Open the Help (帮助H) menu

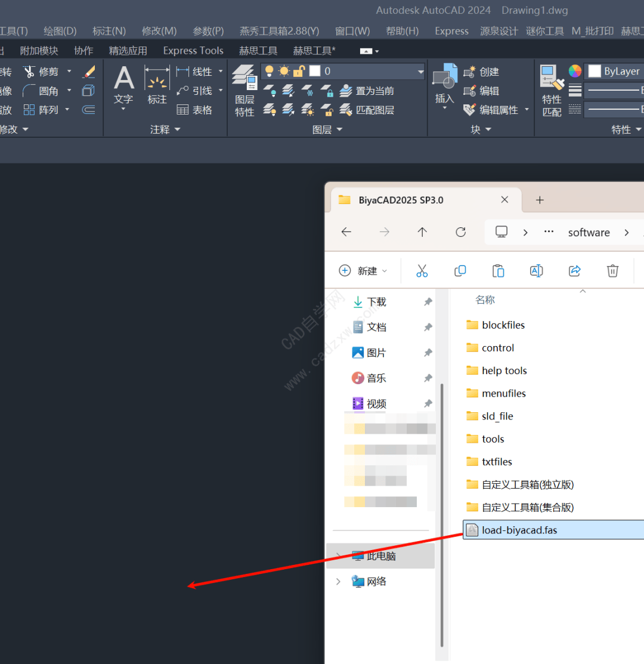402,31
